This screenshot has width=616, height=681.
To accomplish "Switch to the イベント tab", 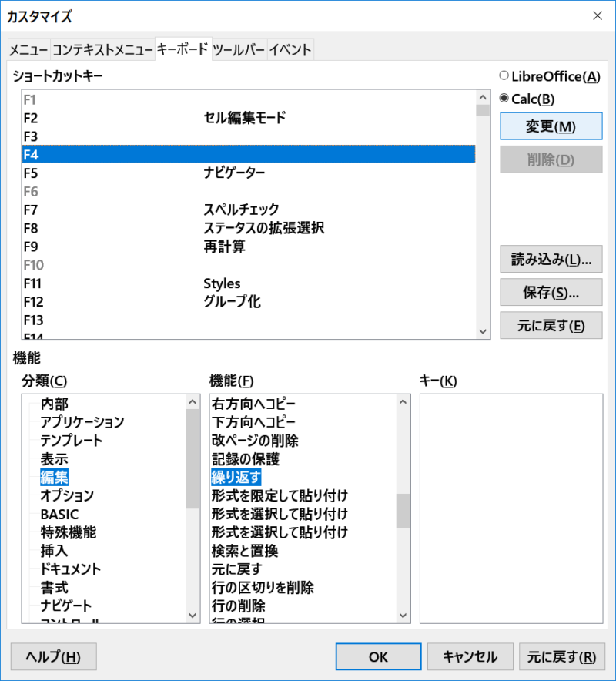I will [290, 50].
